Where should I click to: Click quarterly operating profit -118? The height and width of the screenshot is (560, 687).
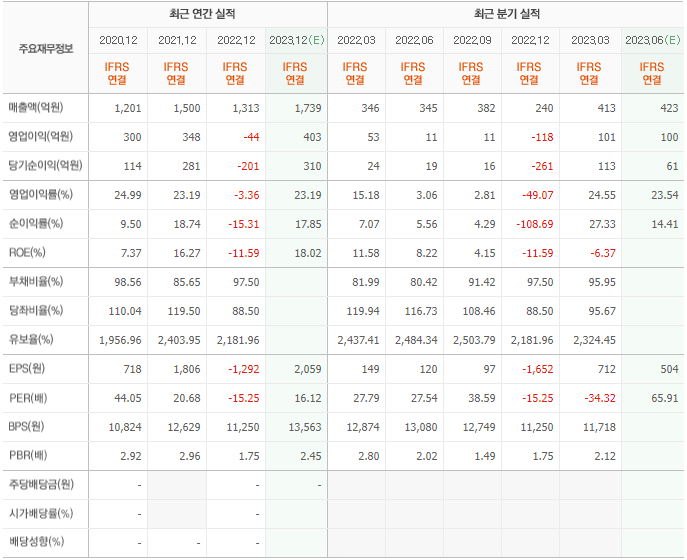[542, 137]
